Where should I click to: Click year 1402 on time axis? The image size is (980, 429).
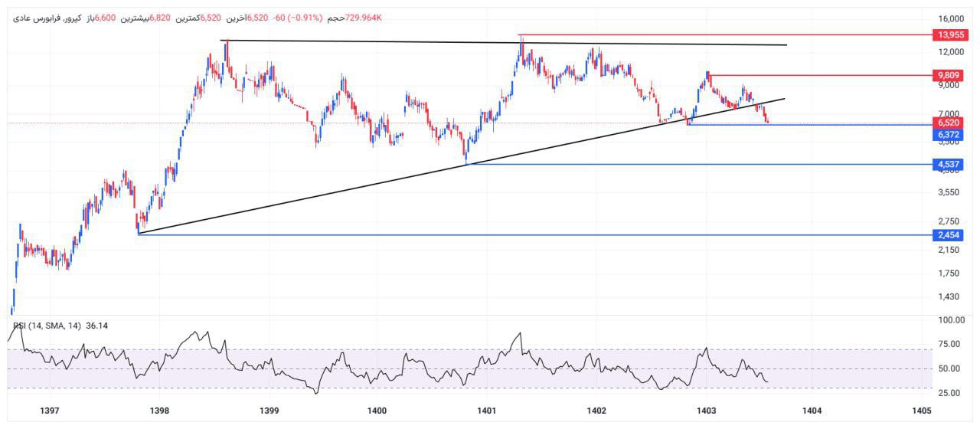596,411
